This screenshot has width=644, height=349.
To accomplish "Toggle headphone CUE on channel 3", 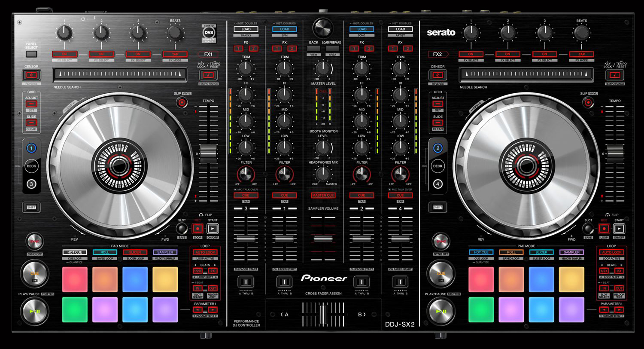I will (x=246, y=195).
